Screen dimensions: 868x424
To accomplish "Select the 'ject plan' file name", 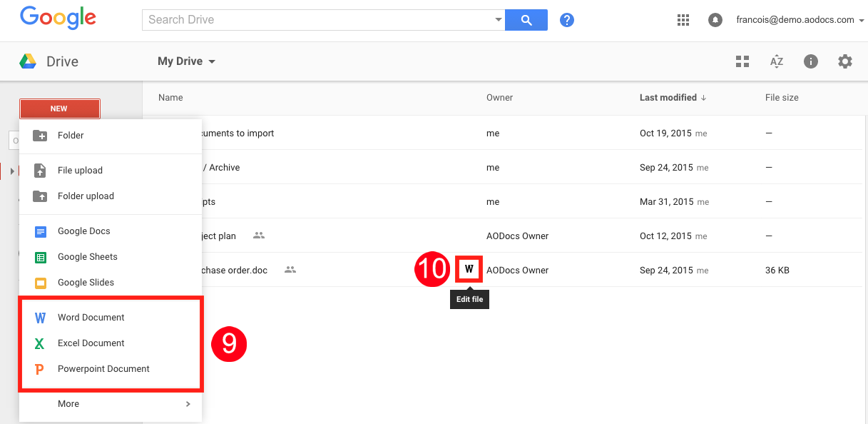I will coord(219,236).
